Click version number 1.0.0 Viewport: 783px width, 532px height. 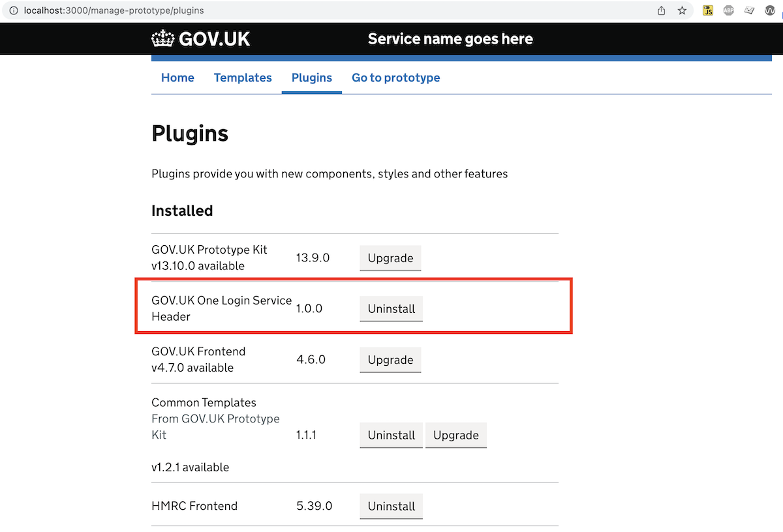309,308
